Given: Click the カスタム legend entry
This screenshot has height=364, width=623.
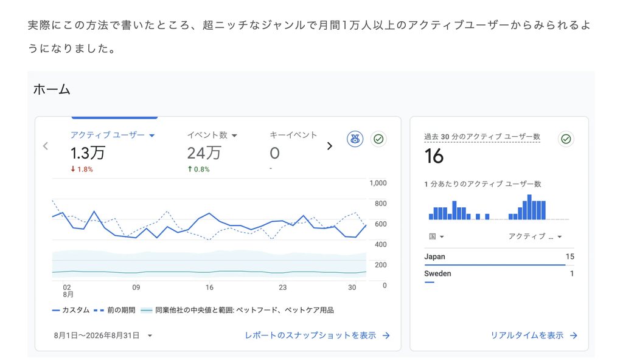Looking at the screenshot, I should point(71,310).
